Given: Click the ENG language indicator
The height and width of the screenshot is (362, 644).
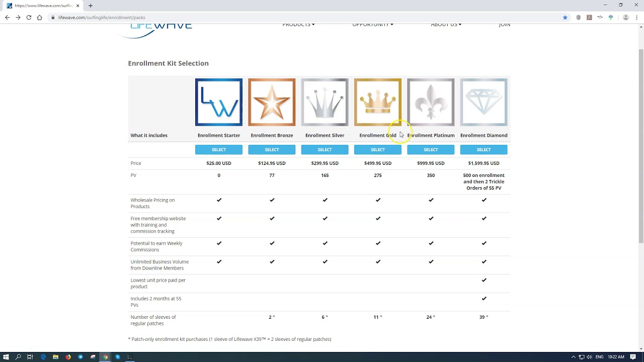Looking at the screenshot, I should coord(599,357).
